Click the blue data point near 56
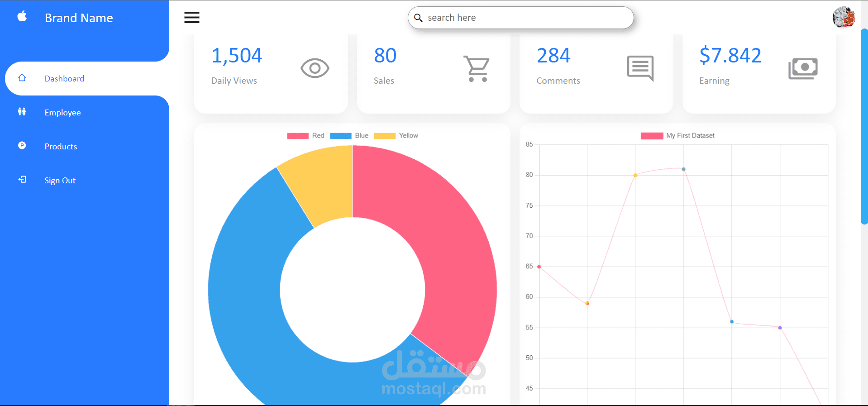This screenshot has width=868, height=406. (x=732, y=322)
